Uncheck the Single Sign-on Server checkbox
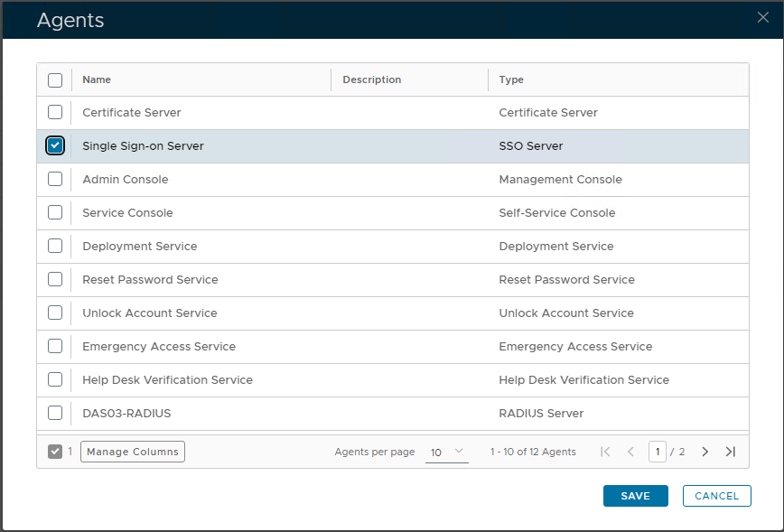This screenshot has height=532, width=784. [x=55, y=145]
